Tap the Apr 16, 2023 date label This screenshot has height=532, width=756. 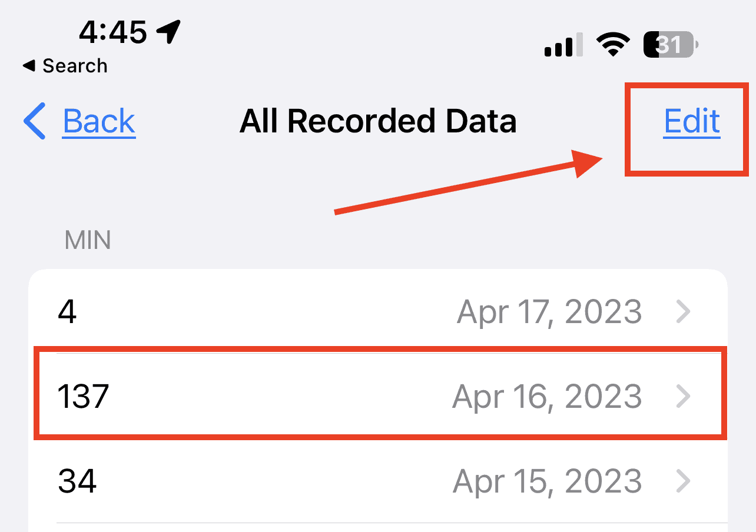[x=546, y=397]
